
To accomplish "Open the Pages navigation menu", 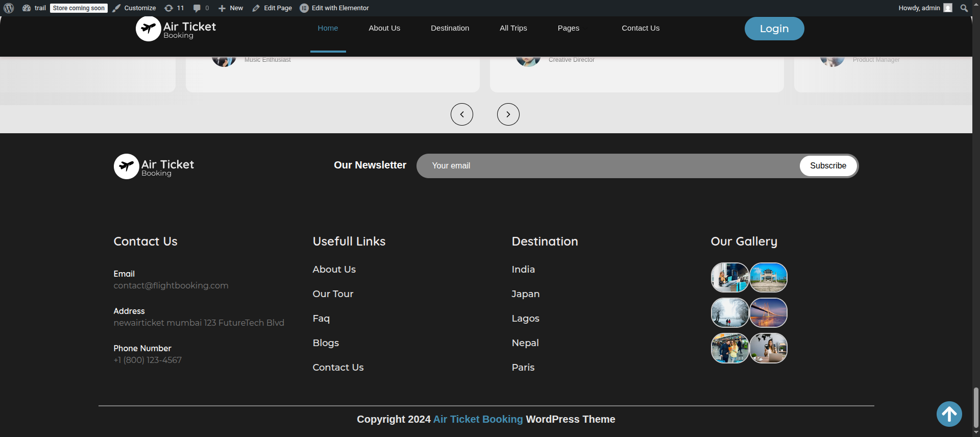I will tap(568, 28).
